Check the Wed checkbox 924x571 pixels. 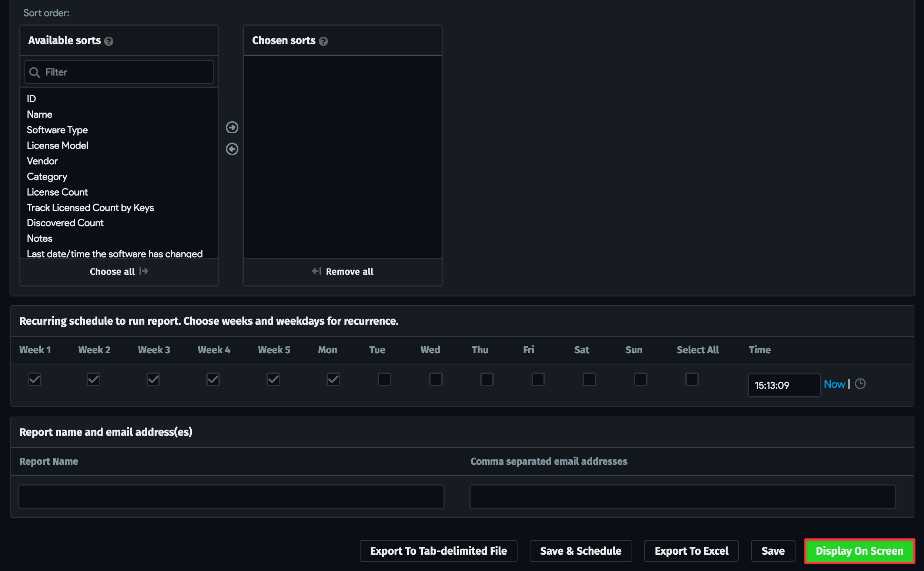tap(436, 379)
